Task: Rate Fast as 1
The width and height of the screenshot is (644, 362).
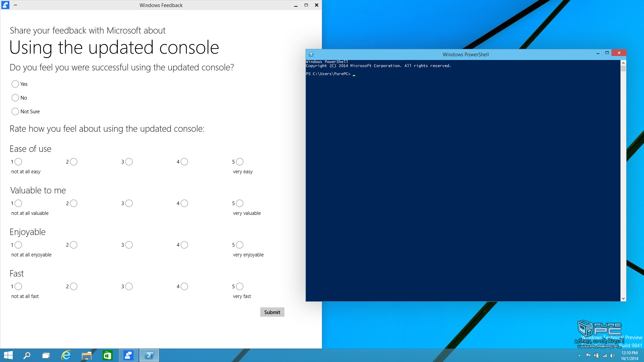Action: [18, 286]
